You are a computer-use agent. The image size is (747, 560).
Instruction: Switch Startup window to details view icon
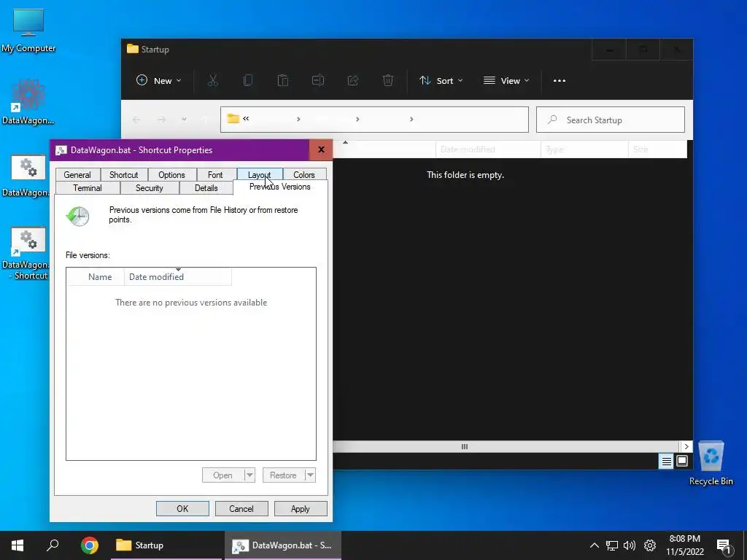pyautogui.click(x=667, y=461)
